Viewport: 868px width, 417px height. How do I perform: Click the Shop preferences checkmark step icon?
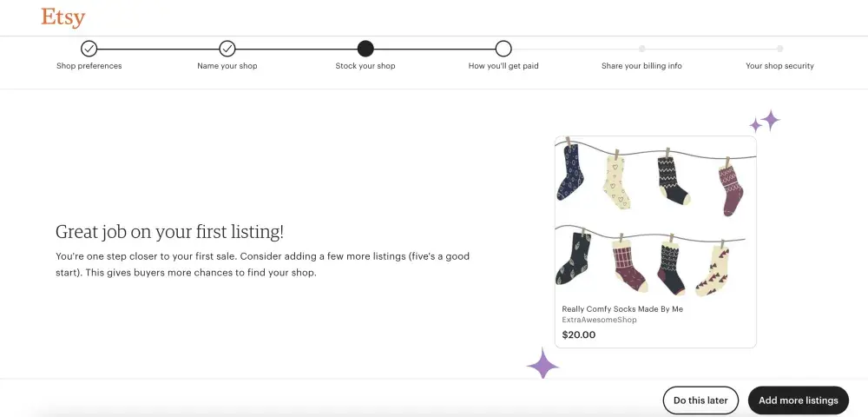click(x=89, y=49)
